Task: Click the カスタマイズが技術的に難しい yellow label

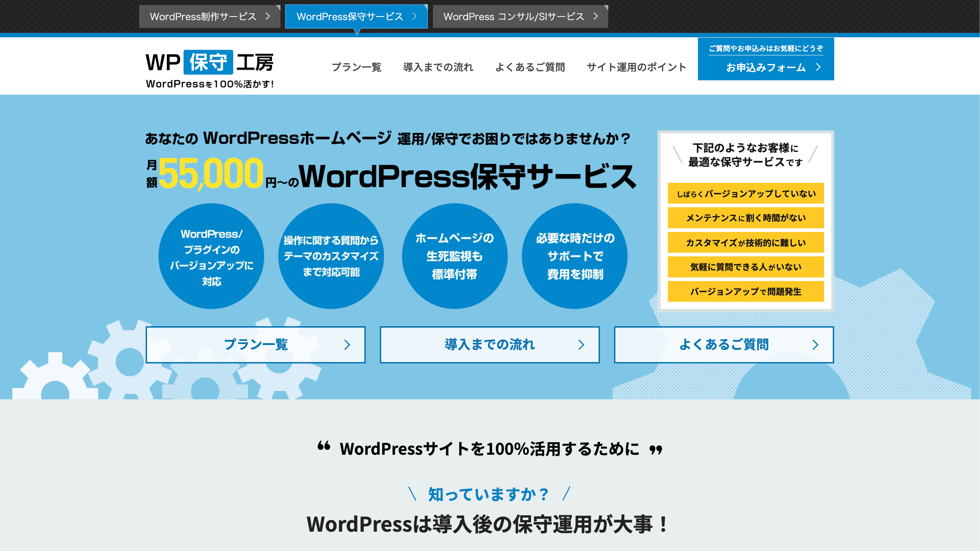Action: (746, 242)
